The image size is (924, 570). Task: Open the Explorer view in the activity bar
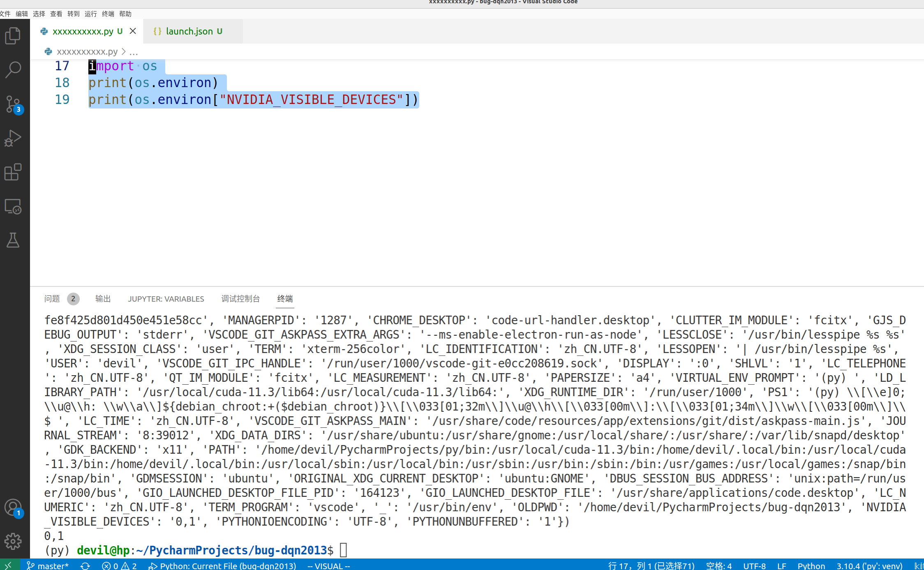click(13, 35)
